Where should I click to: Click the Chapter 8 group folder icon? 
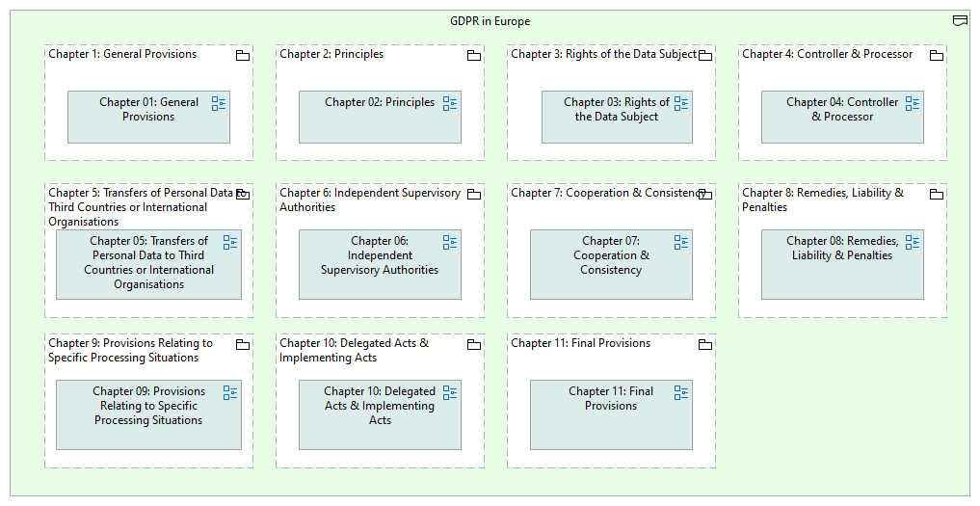[937, 195]
